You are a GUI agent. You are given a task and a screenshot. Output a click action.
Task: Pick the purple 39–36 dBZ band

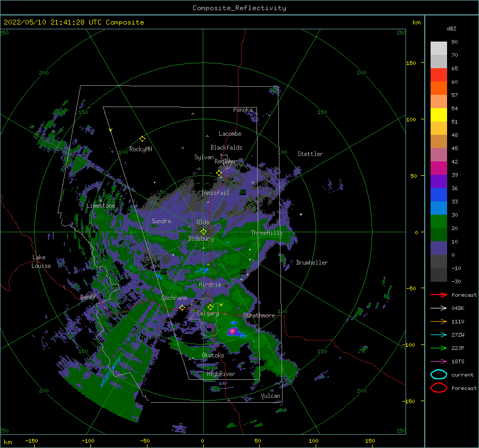pyautogui.click(x=439, y=182)
